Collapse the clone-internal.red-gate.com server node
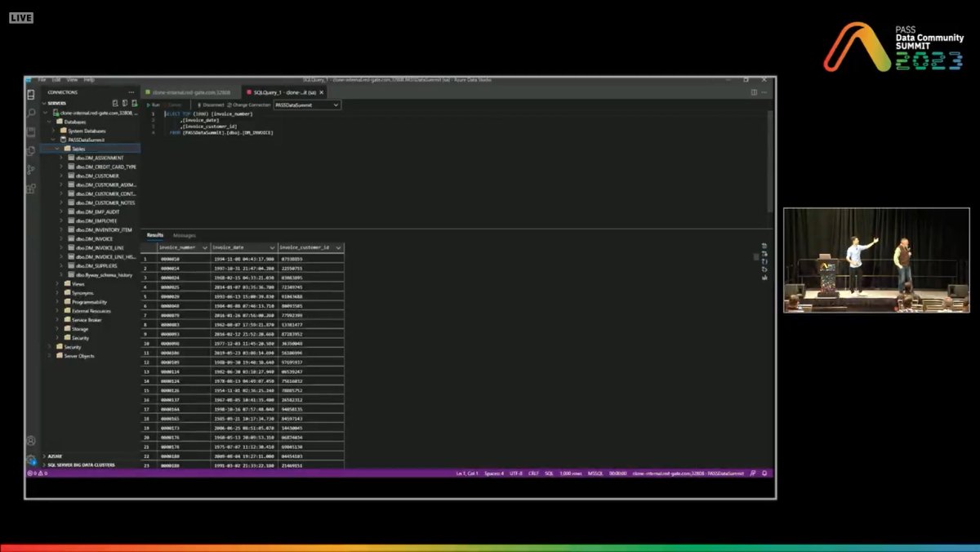Screen dimensions: 980x552 point(47,113)
